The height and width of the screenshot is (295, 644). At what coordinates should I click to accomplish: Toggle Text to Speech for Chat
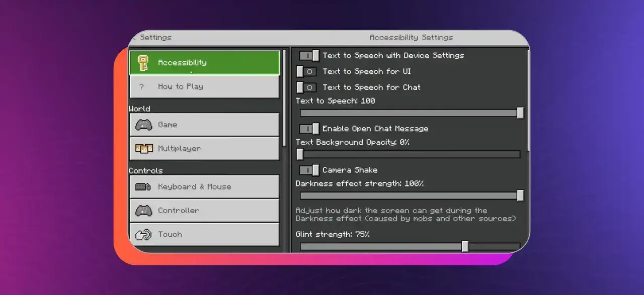306,87
